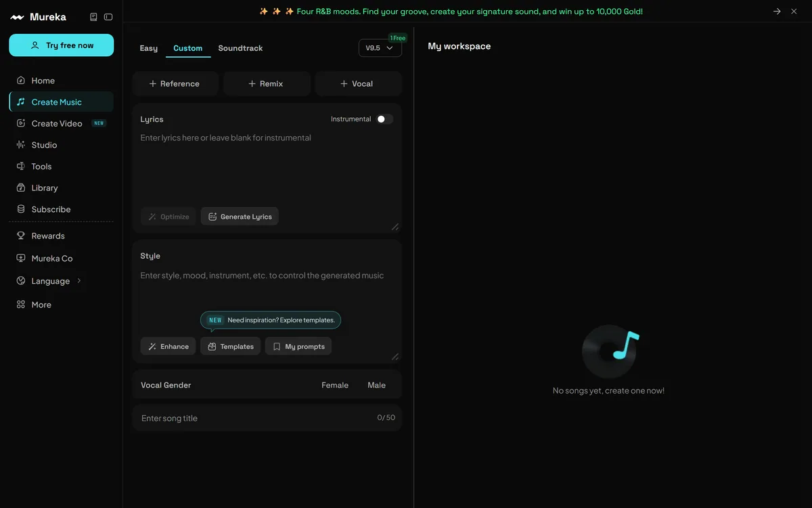Click the Enhance style button
Viewport: 812px width, 508px height.
click(x=168, y=346)
